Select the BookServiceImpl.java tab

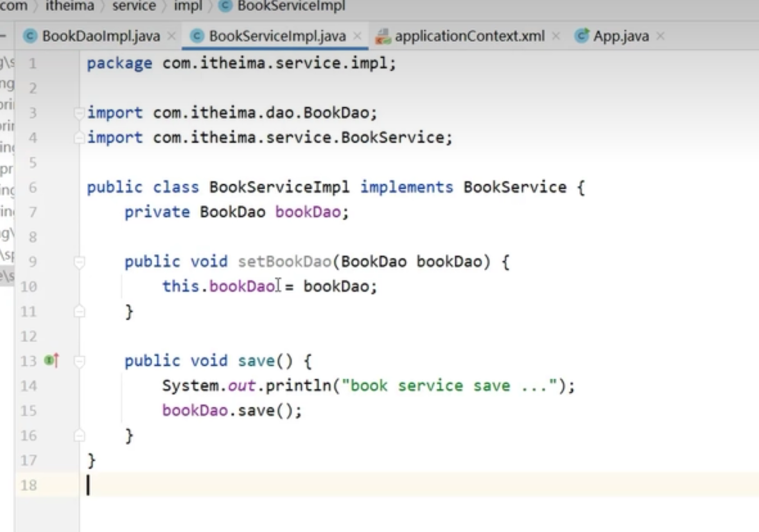point(277,37)
